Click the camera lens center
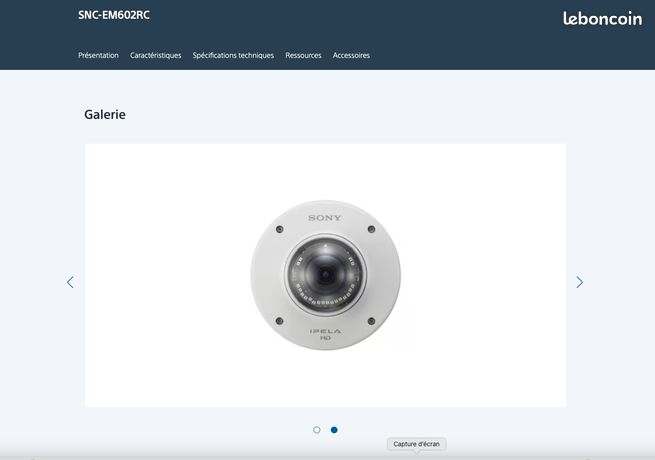Image resolution: width=655 pixels, height=460 pixels. point(325,274)
